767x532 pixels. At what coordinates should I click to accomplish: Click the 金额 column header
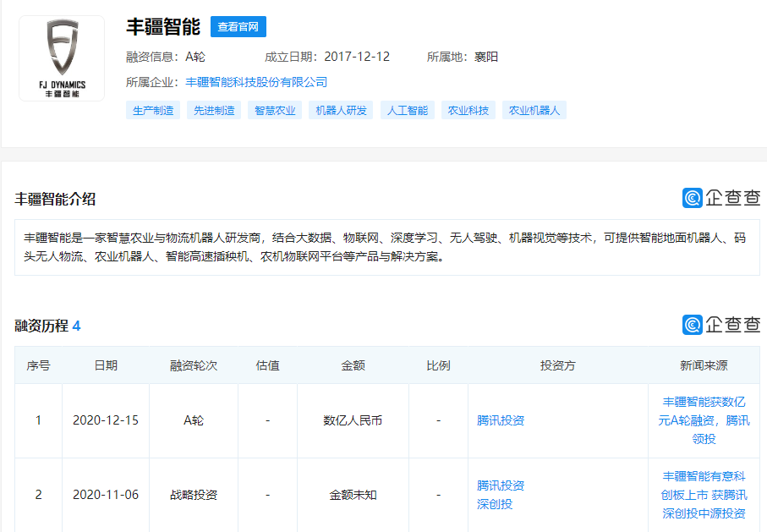tap(353, 365)
